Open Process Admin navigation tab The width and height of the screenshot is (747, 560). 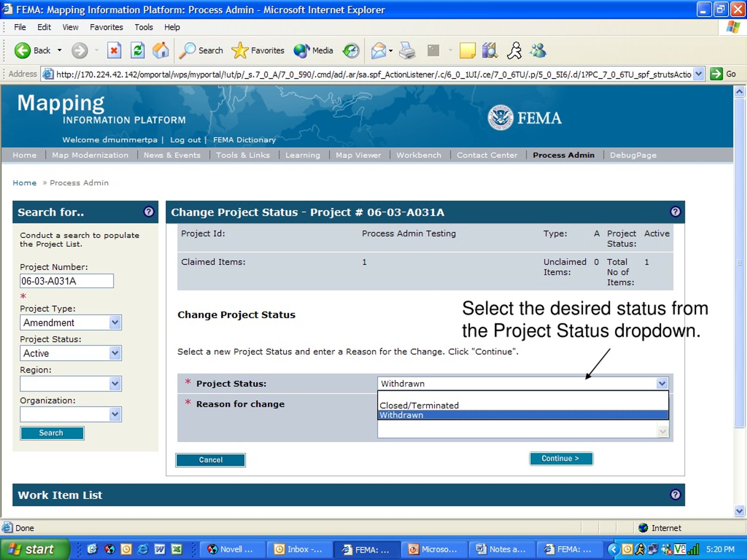564,155
